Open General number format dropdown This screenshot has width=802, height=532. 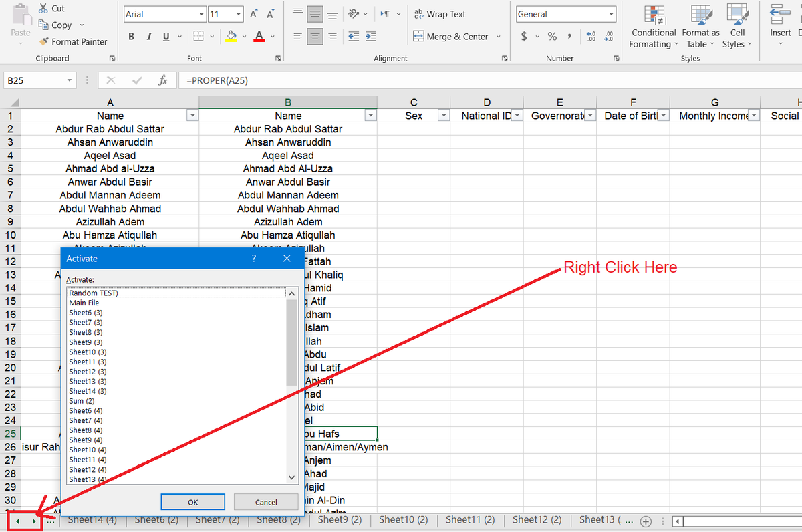point(612,14)
